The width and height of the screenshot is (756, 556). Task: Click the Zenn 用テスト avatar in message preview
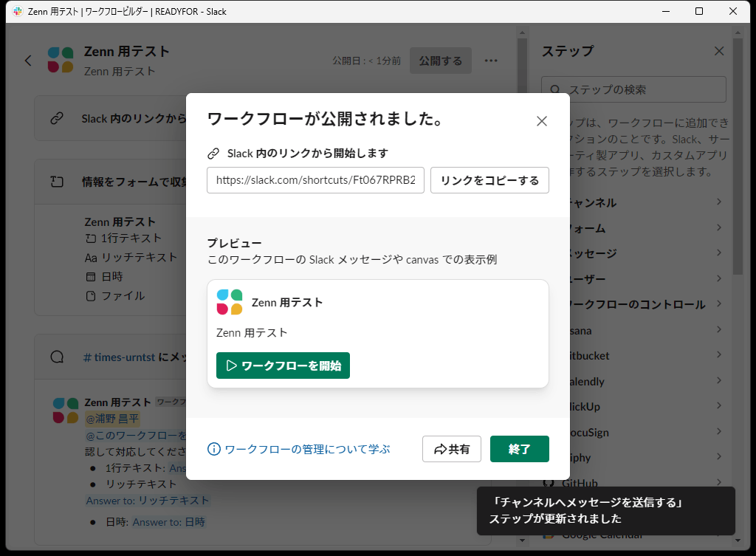pos(66,411)
